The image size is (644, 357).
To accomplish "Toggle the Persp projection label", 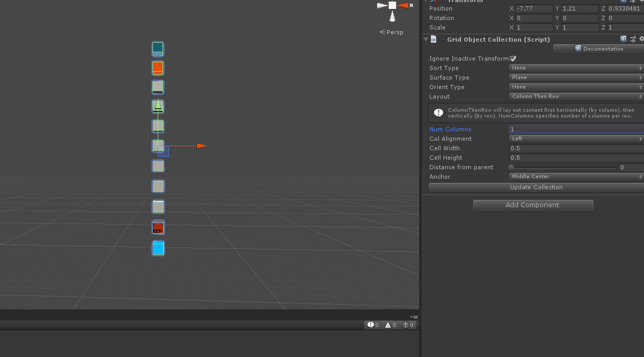I will [x=391, y=32].
